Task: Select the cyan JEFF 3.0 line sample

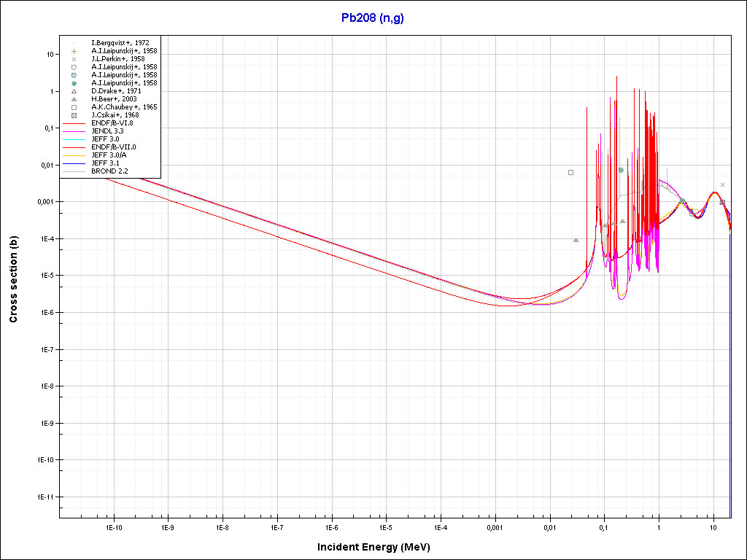Action: 74,139
